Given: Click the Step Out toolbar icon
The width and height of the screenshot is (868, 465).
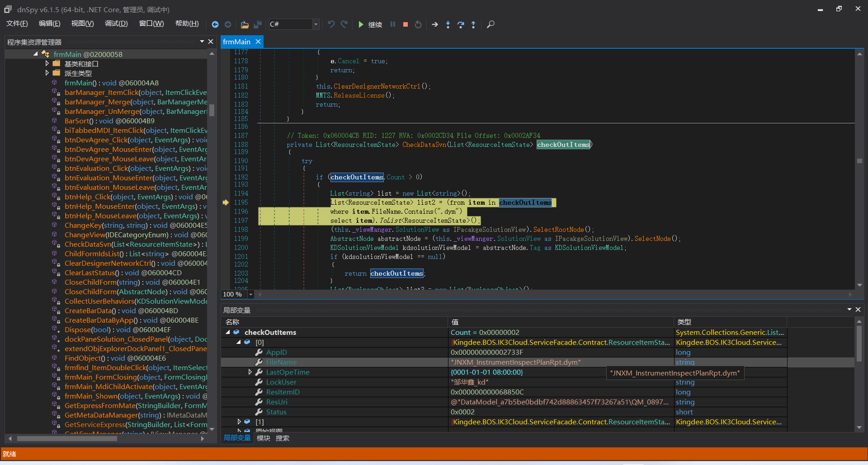Looking at the screenshot, I should click(x=473, y=24).
